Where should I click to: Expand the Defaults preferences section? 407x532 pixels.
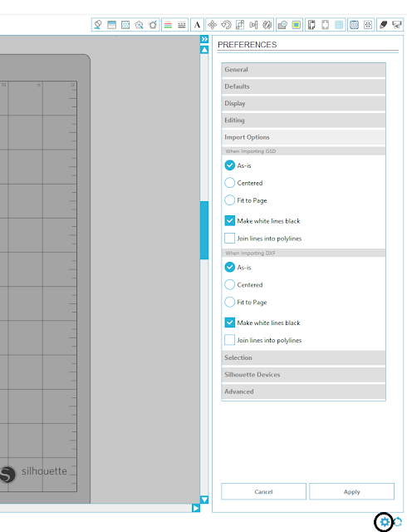(x=303, y=86)
